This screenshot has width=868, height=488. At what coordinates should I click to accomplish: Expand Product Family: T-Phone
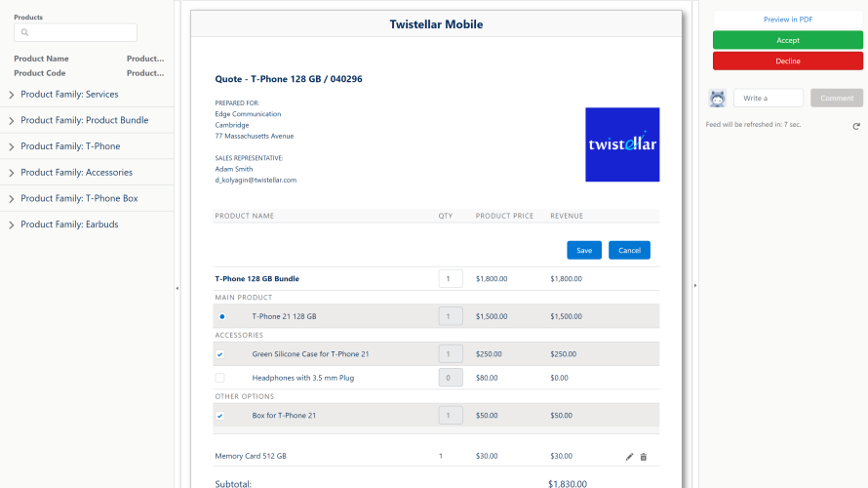12,146
